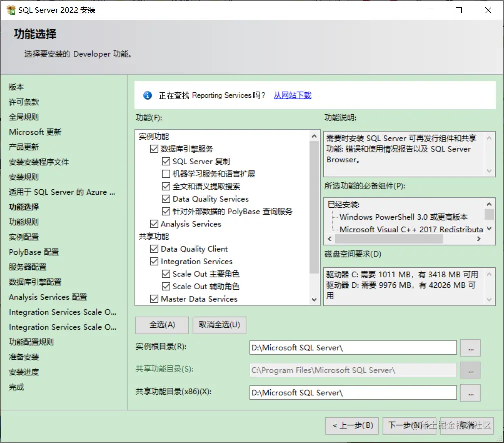Screen dimensions: 504x443
Task: Click the 必备组件 horizontal scrollbar thumb
Action: pos(389,239)
